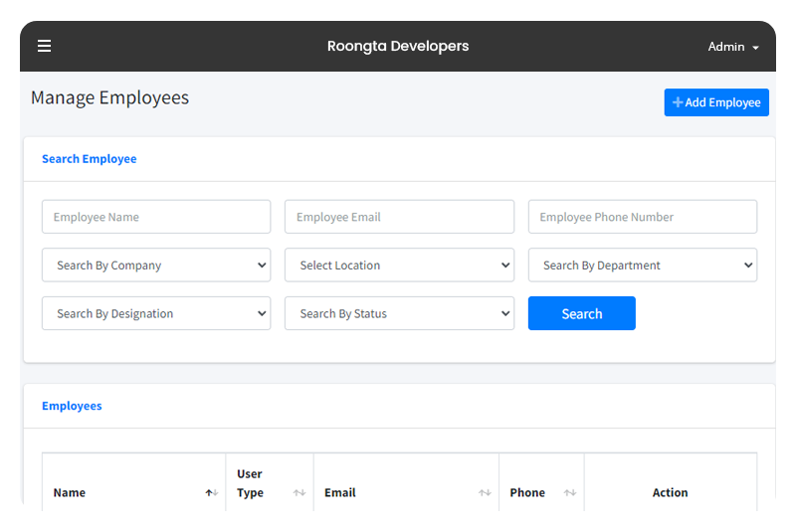This screenshot has height=532, width=796.
Task: Click the Action column header
Action: click(670, 493)
